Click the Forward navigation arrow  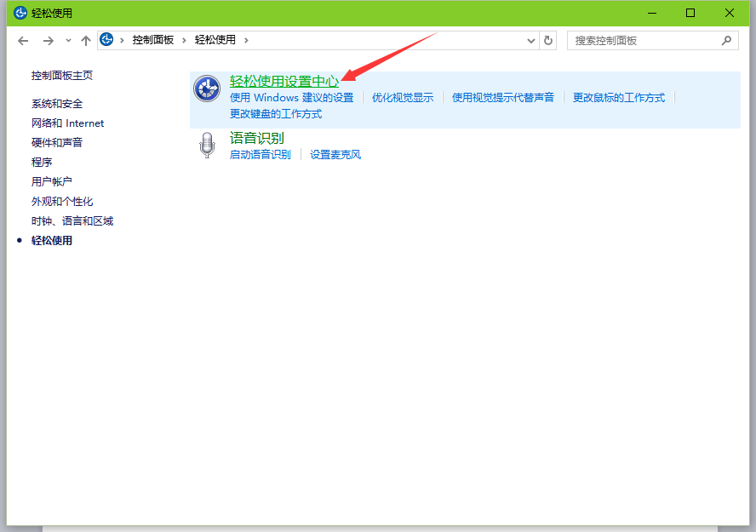48,41
